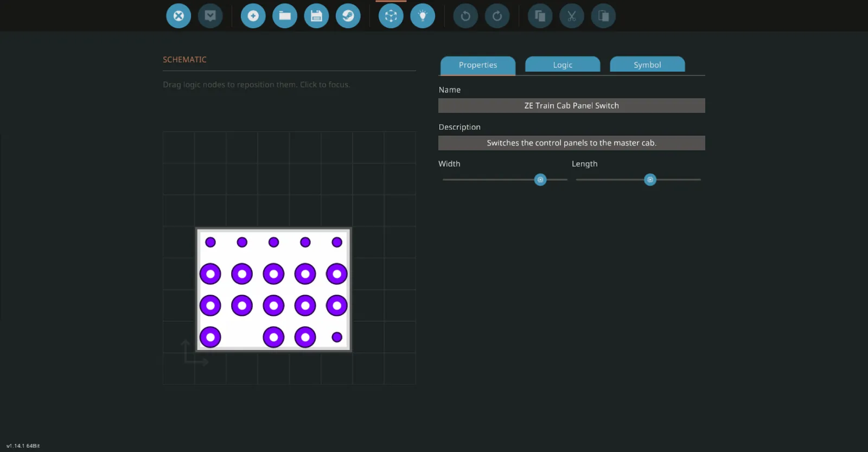
Task: Save with the floppy disk icon
Action: (x=316, y=16)
